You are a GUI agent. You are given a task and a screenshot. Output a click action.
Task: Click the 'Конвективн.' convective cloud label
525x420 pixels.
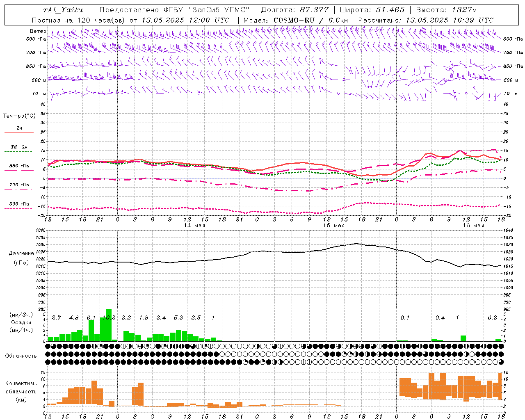point(21,383)
